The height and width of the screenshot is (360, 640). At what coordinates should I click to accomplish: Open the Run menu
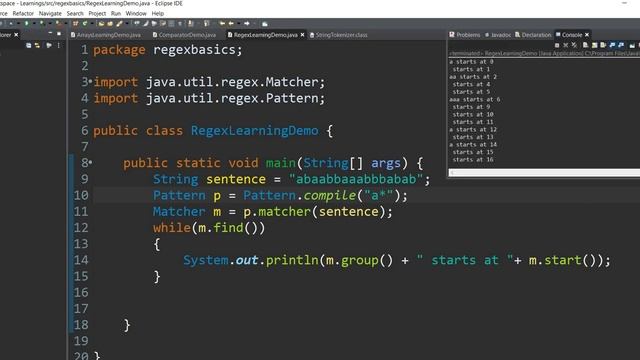[x=116, y=13]
